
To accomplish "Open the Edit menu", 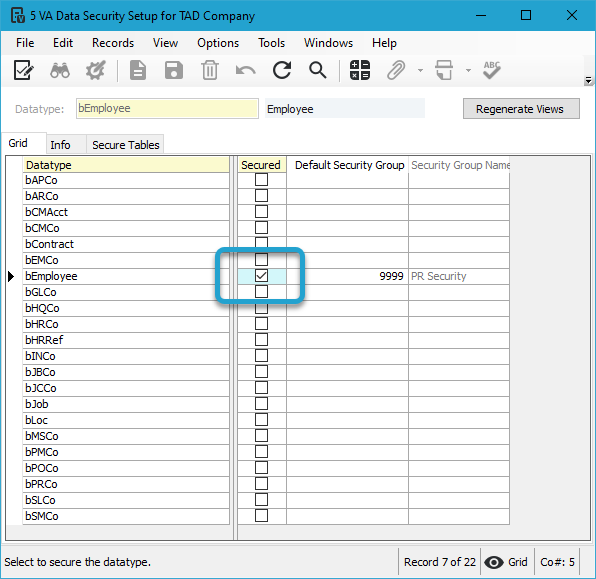I will [x=63, y=43].
